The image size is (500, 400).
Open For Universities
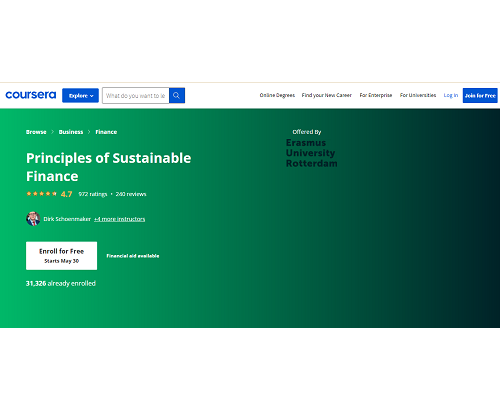pyautogui.click(x=418, y=95)
